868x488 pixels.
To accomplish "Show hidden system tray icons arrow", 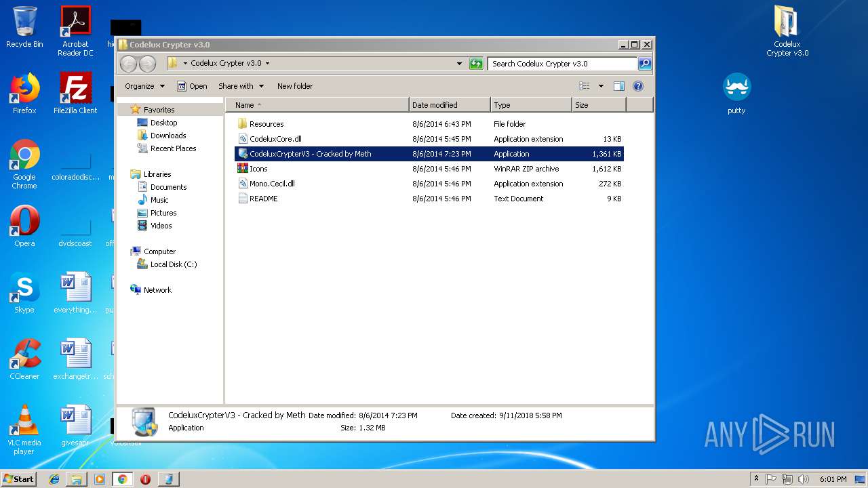I will [x=756, y=479].
